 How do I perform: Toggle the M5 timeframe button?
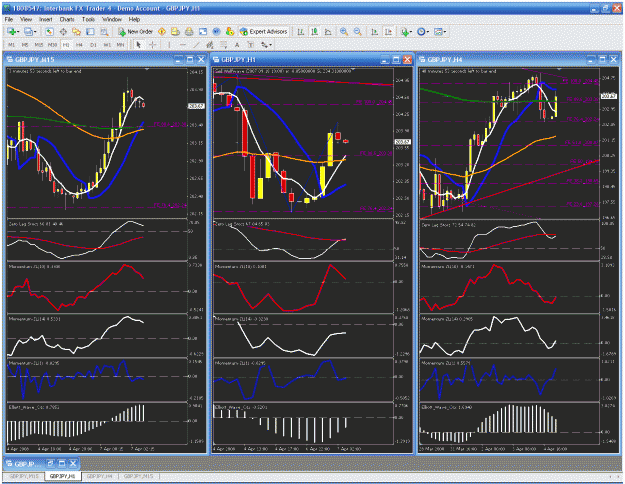pos(25,45)
